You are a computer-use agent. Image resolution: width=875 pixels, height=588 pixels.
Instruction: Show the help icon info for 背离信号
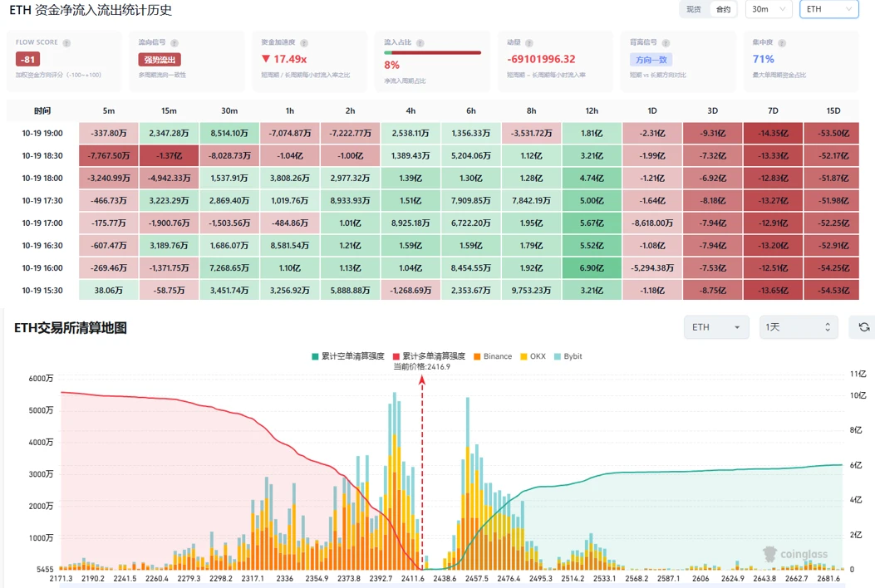click(666, 43)
